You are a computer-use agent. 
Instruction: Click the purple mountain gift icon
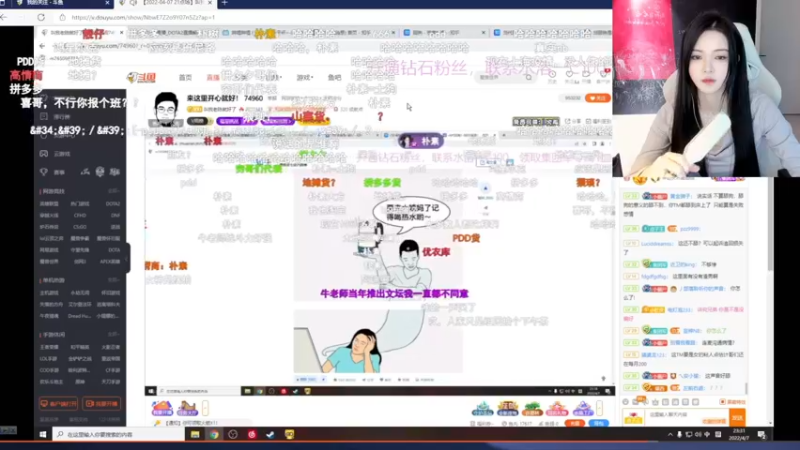click(582, 408)
